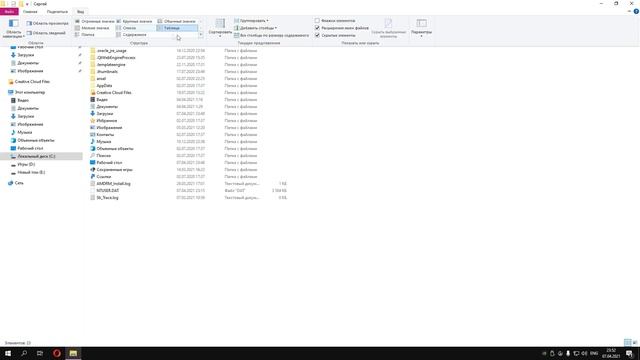Choose Обычные значки layout

tap(177, 21)
